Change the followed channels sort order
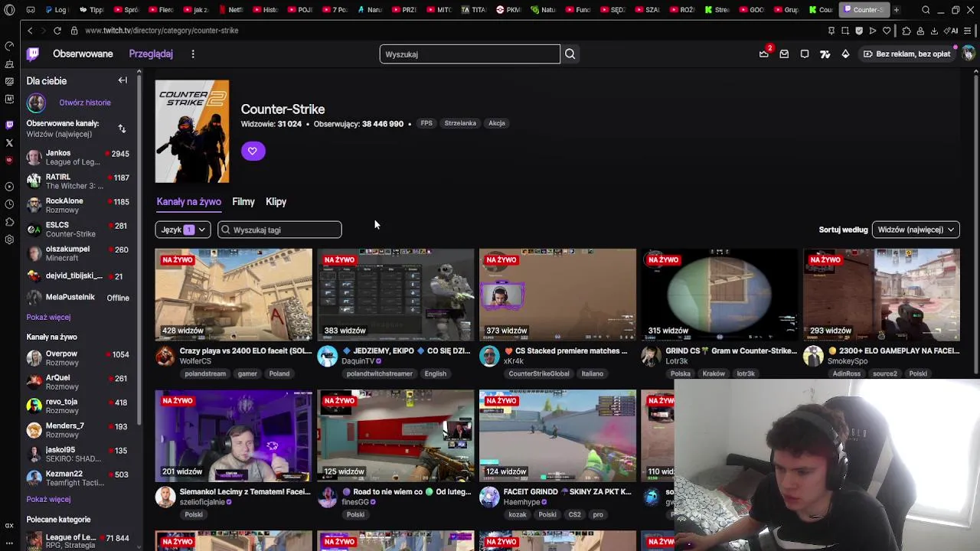 click(122, 129)
